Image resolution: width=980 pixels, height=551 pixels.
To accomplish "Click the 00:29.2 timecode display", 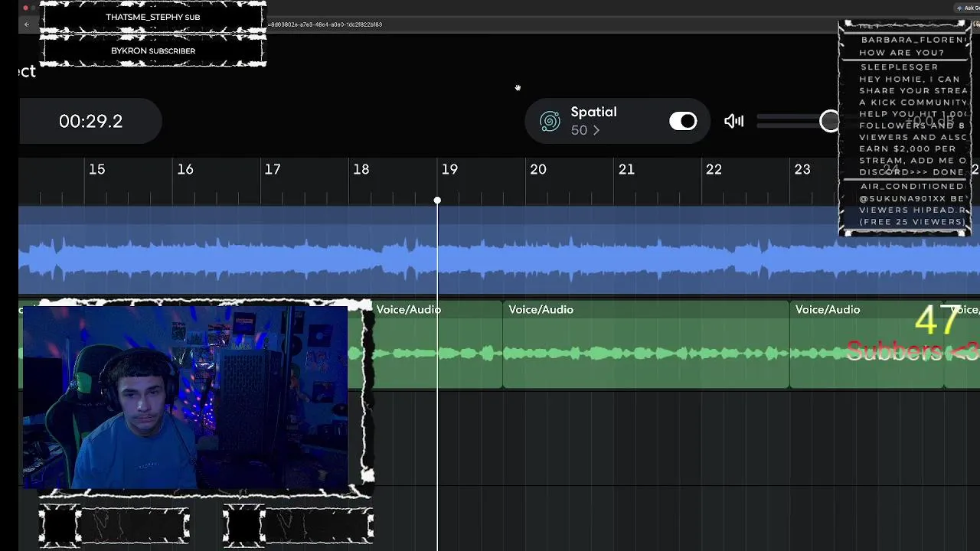I will (x=90, y=121).
